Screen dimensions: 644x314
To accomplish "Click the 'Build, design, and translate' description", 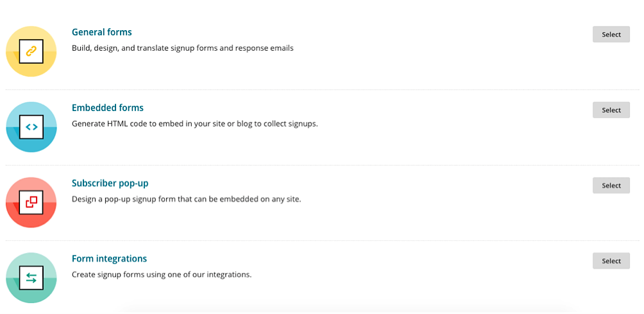I will click(183, 48).
